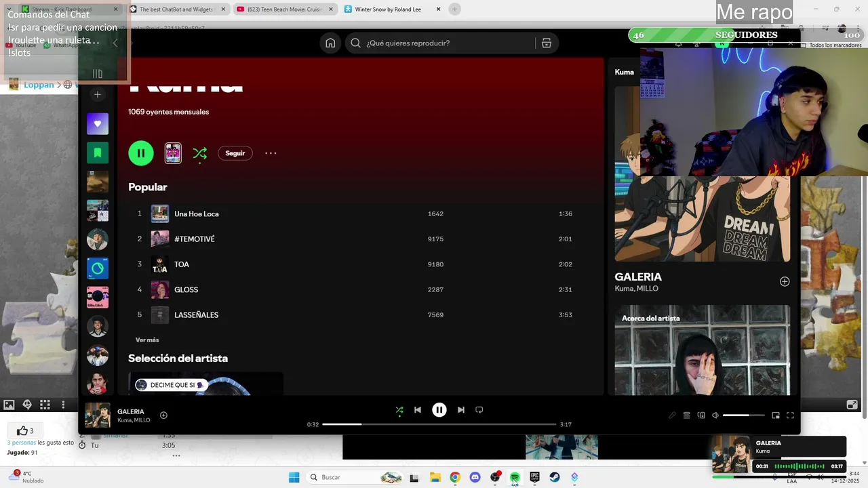This screenshot has height=488, width=868.
Task: Go to Spotify Home
Action: (330, 43)
